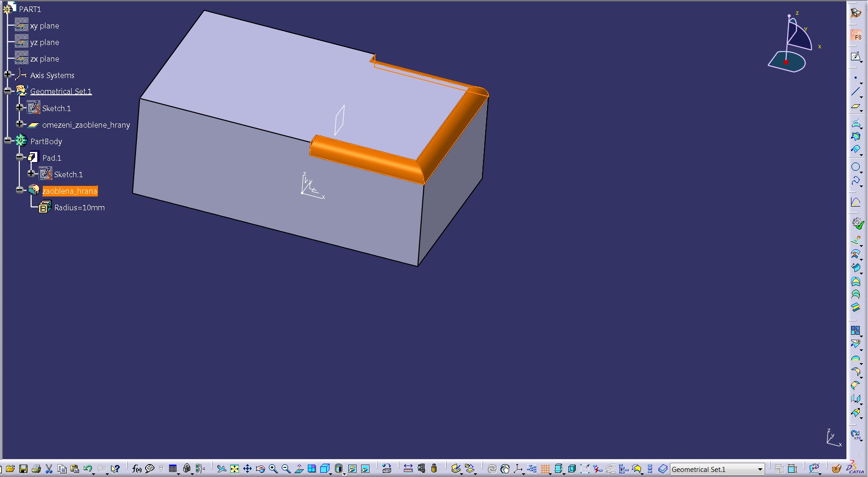The width and height of the screenshot is (868, 477).
Task: Choose the Circle tool
Action: 855,167
